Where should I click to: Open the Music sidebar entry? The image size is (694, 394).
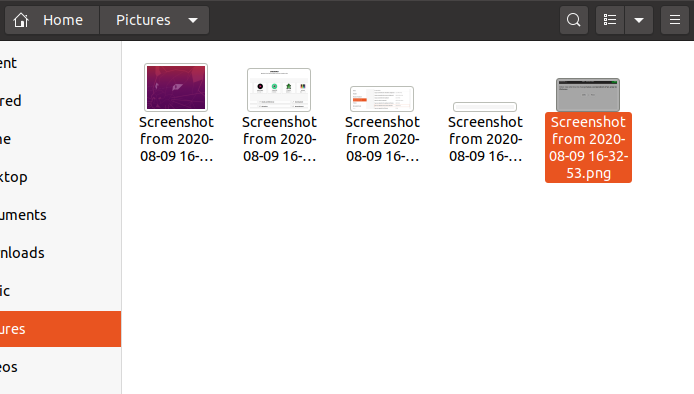point(60,291)
